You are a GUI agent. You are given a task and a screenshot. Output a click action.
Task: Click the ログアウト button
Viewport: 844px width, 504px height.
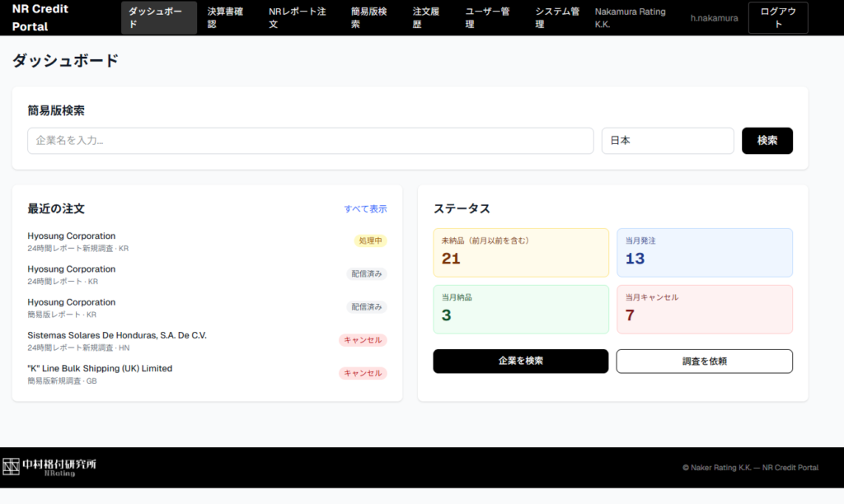[777, 17]
